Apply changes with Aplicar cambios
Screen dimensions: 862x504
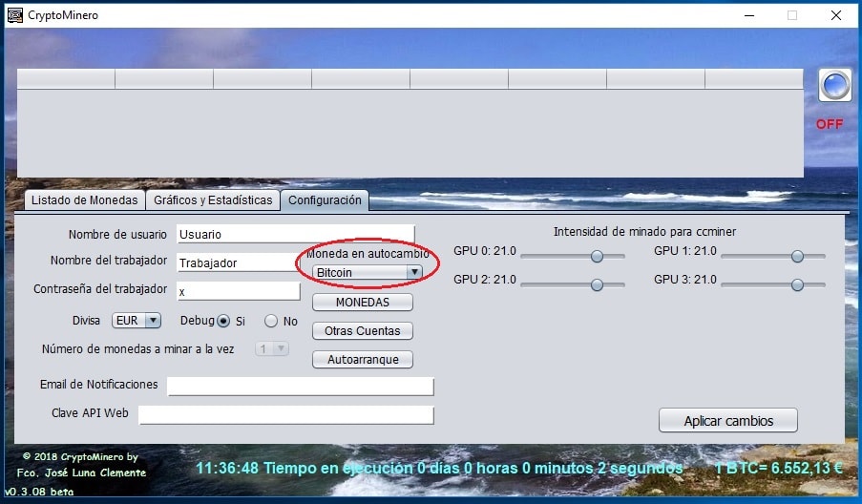(728, 420)
